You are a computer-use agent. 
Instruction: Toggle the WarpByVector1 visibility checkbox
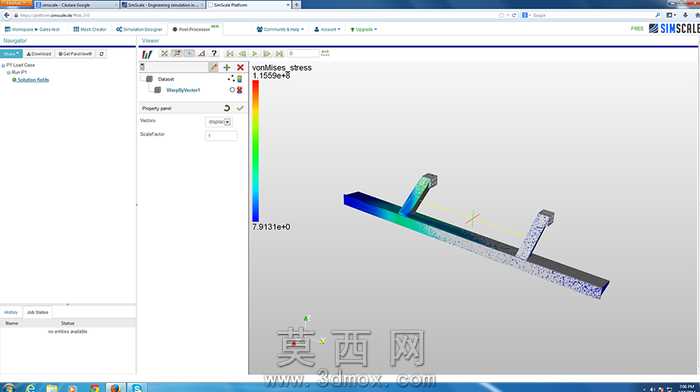pyautogui.click(x=157, y=90)
